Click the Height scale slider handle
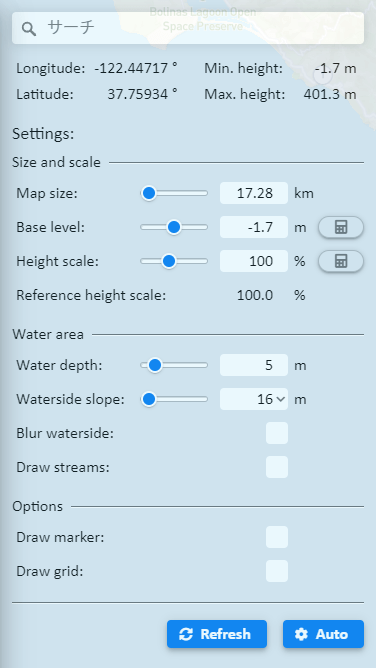 pyautogui.click(x=169, y=261)
